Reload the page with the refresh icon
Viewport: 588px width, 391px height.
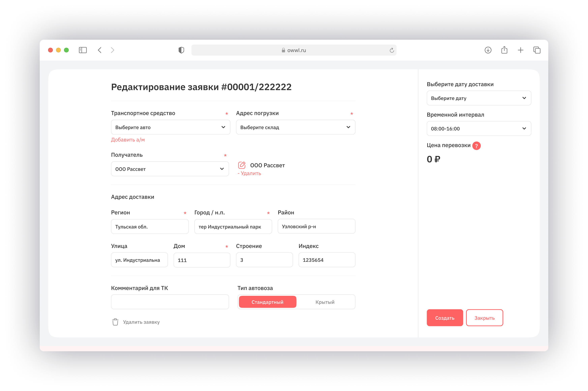click(x=392, y=50)
